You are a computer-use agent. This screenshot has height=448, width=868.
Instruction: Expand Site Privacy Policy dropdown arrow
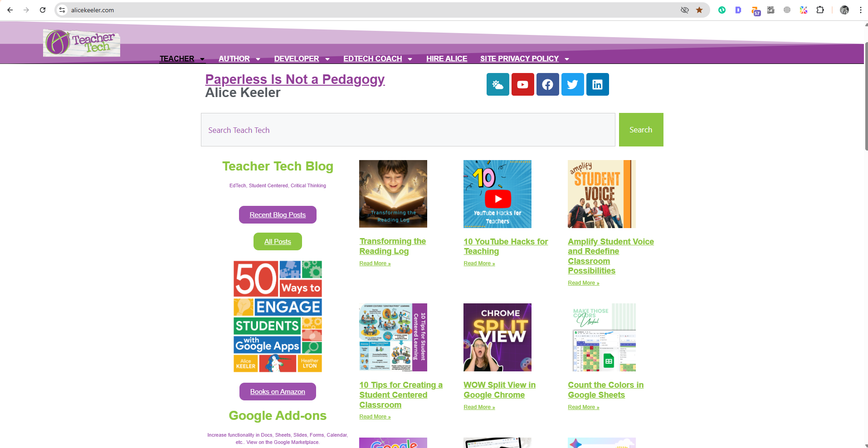[x=567, y=59]
